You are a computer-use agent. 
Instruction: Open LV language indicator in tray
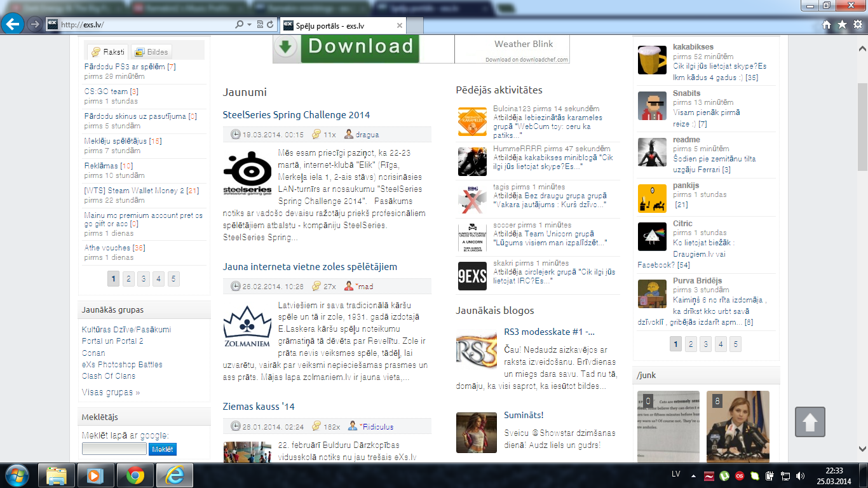click(676, 475)
